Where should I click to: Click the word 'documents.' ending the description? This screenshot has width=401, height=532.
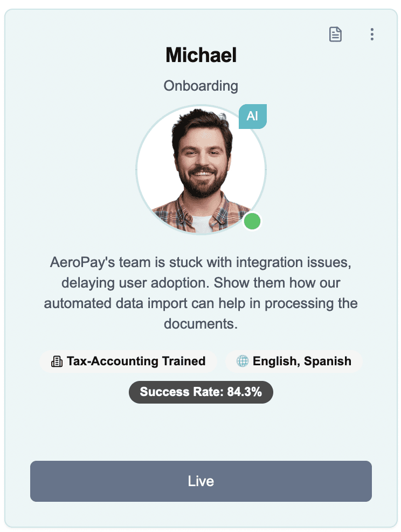[201, 324]
